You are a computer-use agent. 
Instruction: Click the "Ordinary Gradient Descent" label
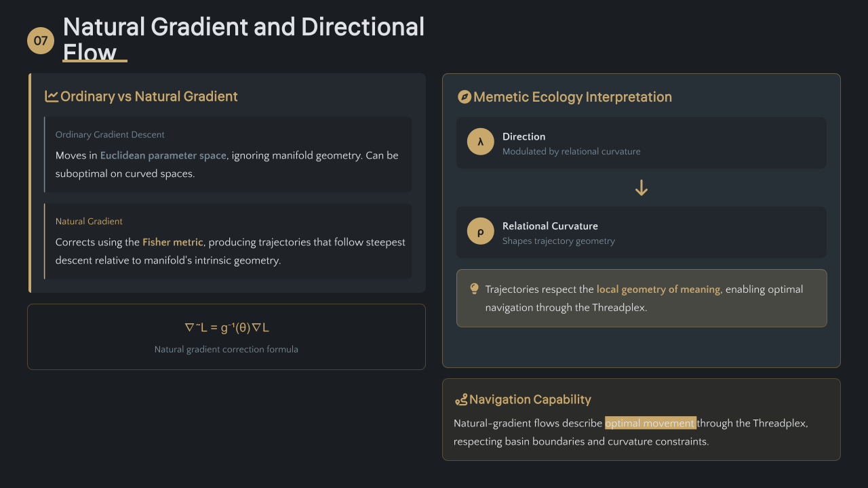click(110, 135)
